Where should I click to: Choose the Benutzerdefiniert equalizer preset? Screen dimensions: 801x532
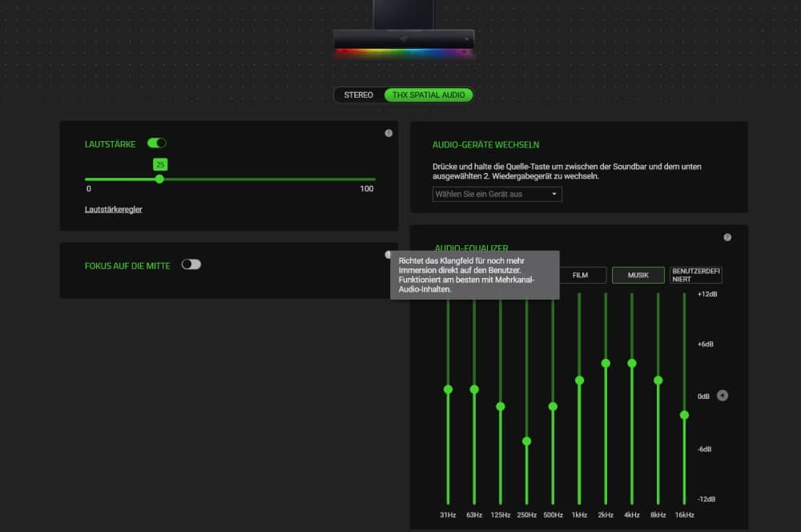(x=695, y=275)
